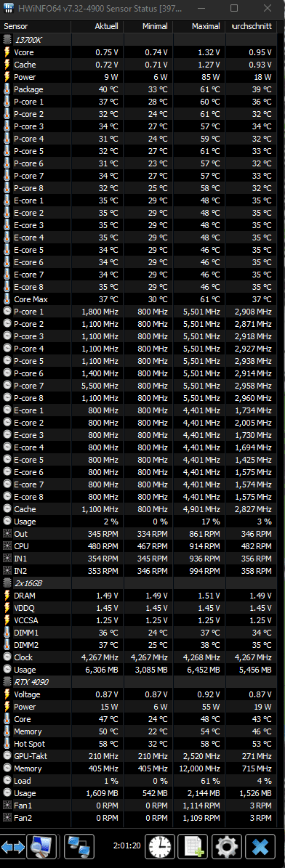Open sensor settings gear button
The height and width of the screenshot is (868, 285).
pyautogui.click(x=227, y=847)
